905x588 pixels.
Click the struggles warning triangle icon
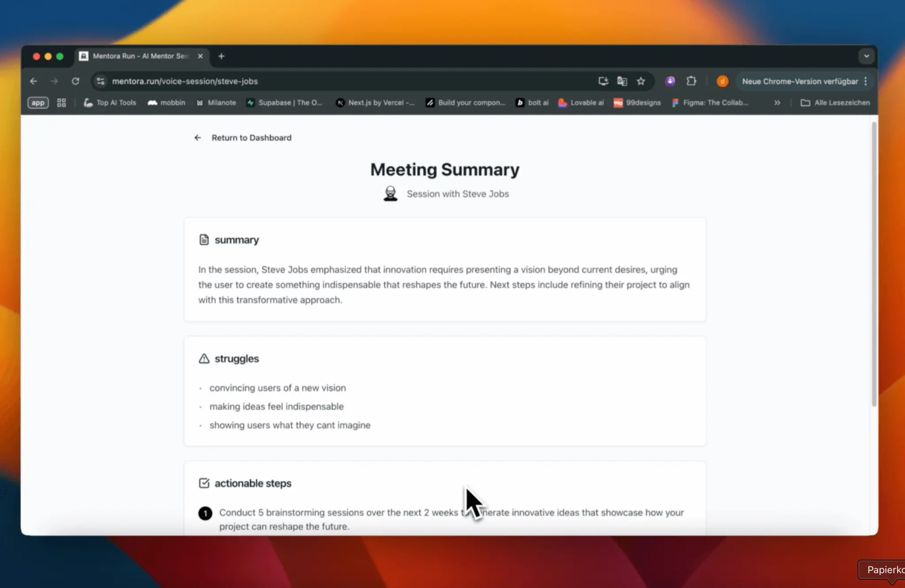(x=204, y=358)
